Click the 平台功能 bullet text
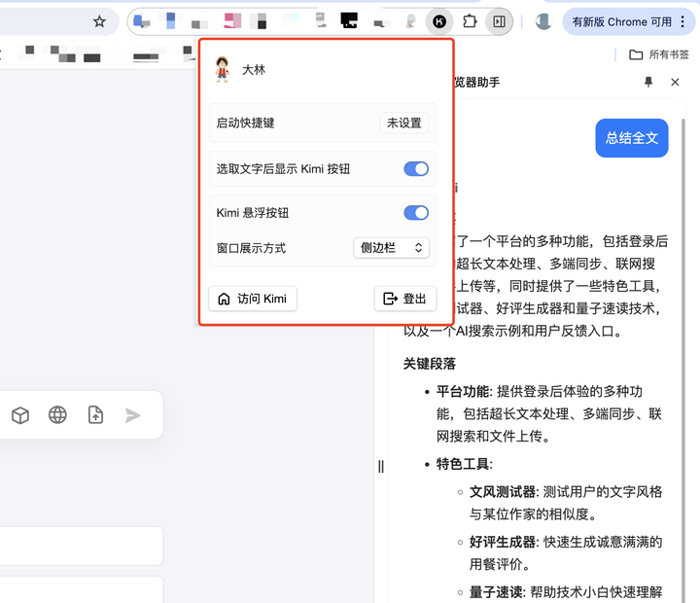Screen dimensions: 700x603 [463, 392]
